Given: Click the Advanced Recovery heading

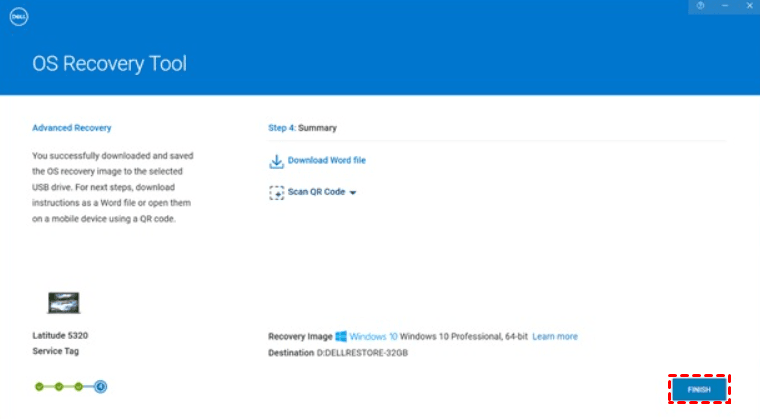Looking at the screenshot, I should coord(72,128).
